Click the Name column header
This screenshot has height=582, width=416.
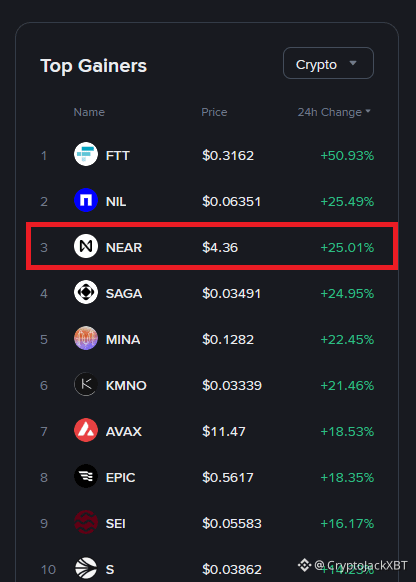coord(89,112)
